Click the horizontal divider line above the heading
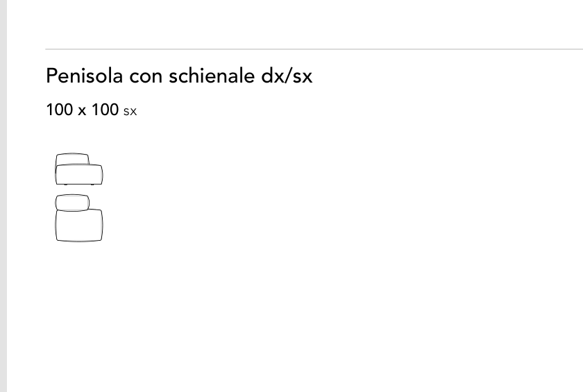The width and height of the screenshot is (583, 392). [x=314, y=49]
